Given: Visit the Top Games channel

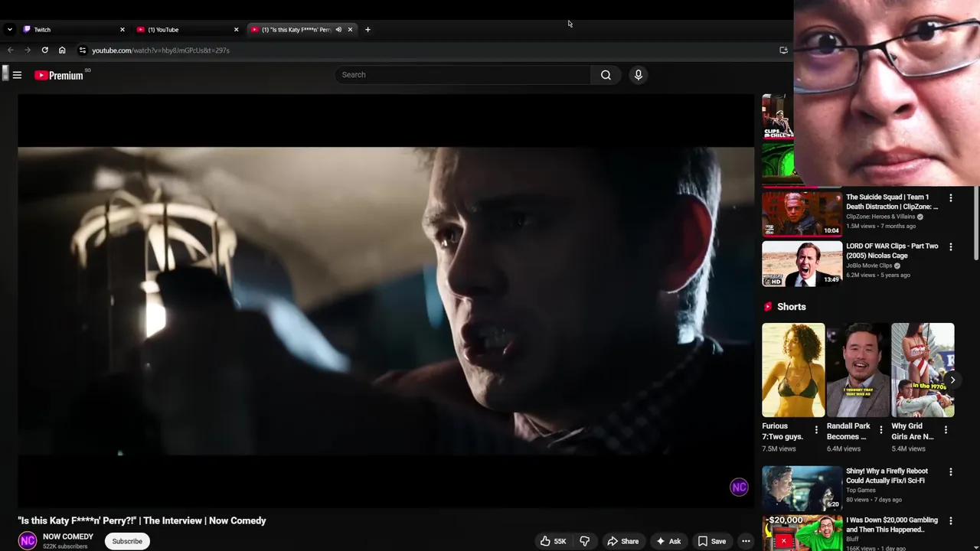Looking at the screenshot, I should pos(861,491).
